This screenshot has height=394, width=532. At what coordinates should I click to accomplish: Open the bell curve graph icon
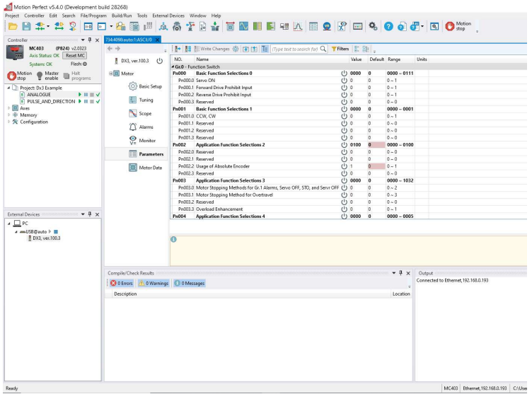[x=298, y=26]
